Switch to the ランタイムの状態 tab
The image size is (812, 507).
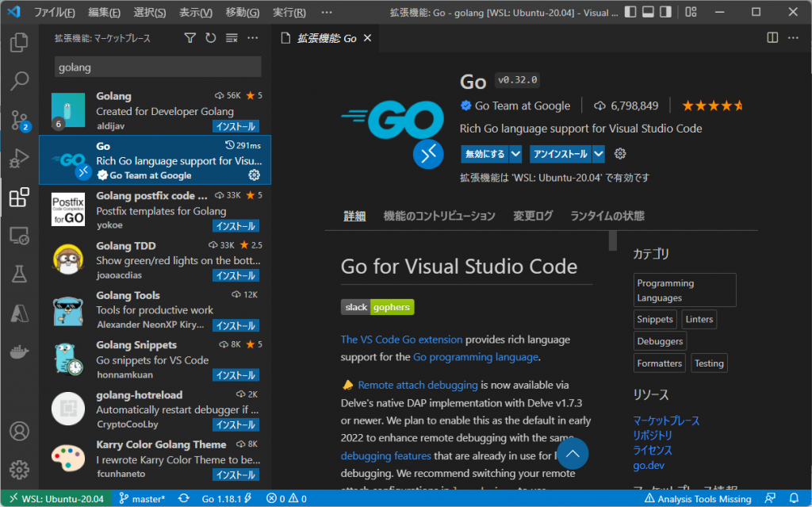point(607,216)
